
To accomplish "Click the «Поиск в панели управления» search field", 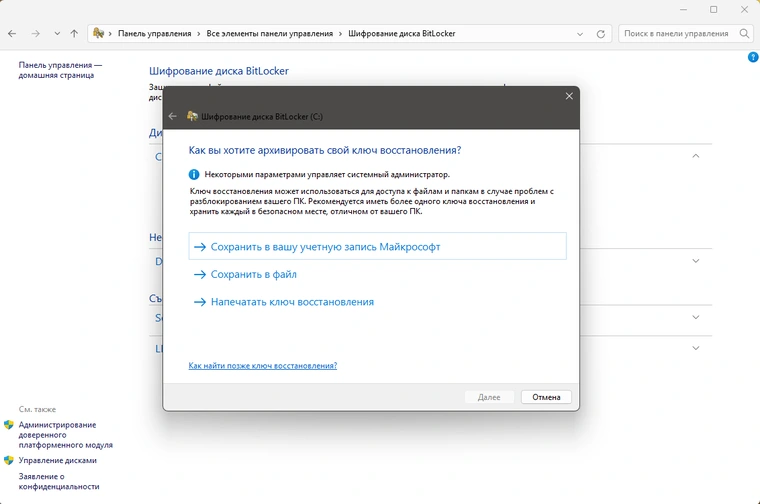I will coord(678,33).
